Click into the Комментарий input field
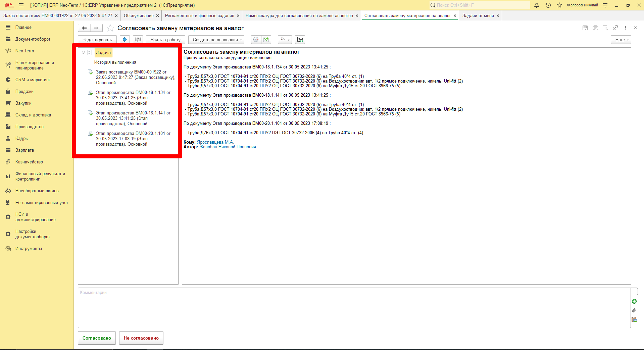The image size is (644, 350). [x=354, y=308]
